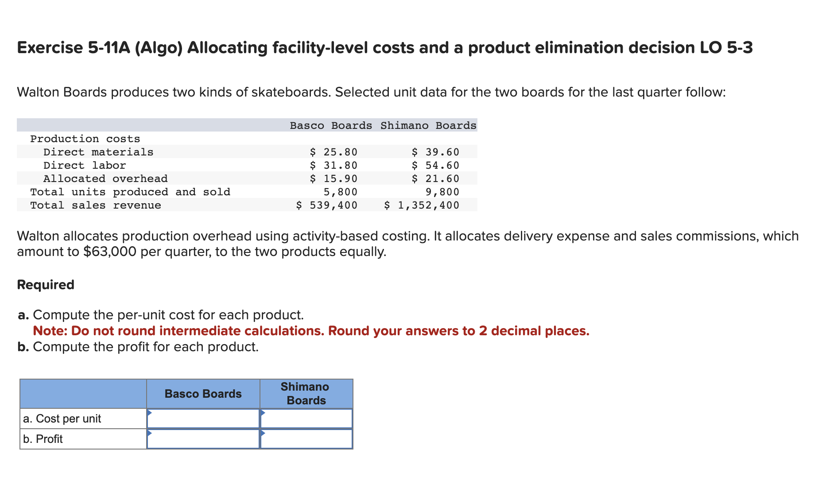Click the 'b. Profit' row label
The width and height of the screenshot is (822, 504).
pyautogui.click(x=43, y=438)
